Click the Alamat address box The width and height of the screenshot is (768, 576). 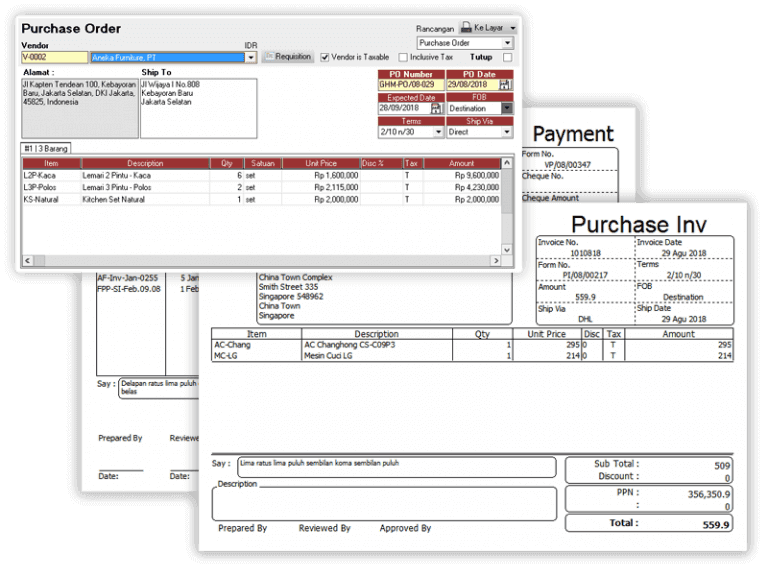[80, 108]
